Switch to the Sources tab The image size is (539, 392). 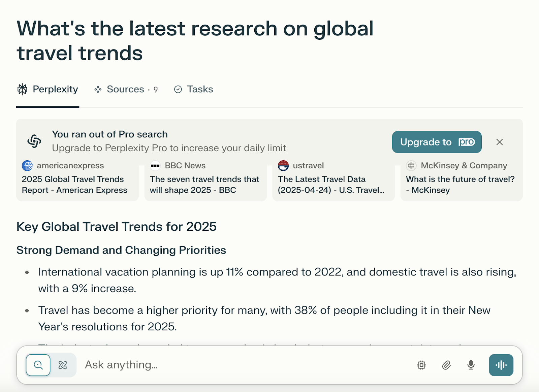click(x=126, y=89)
